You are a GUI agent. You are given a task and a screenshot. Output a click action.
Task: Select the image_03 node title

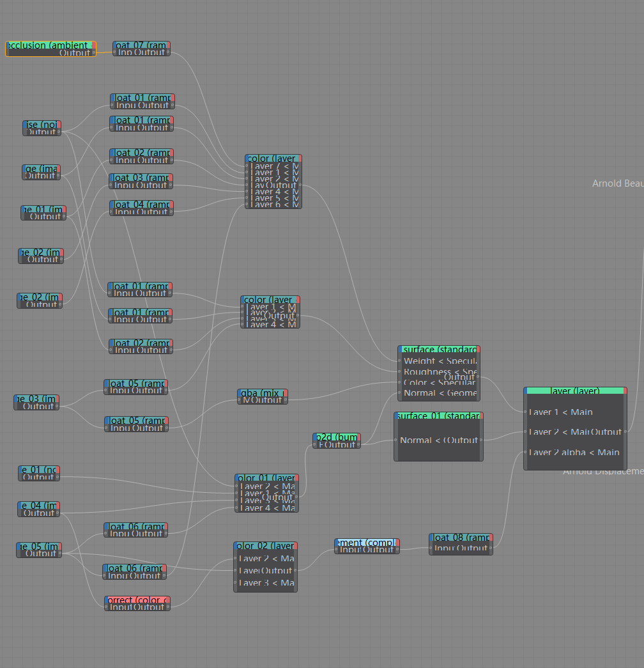(36, 399)
